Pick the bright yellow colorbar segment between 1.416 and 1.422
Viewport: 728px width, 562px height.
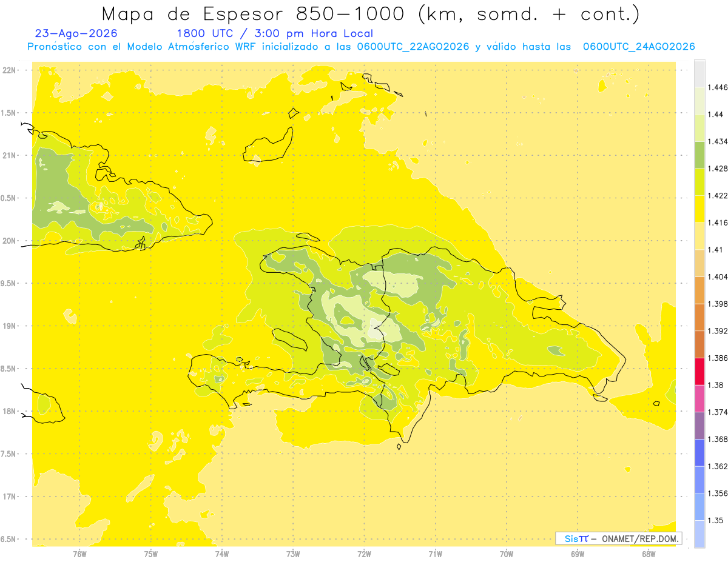(699, 209)
